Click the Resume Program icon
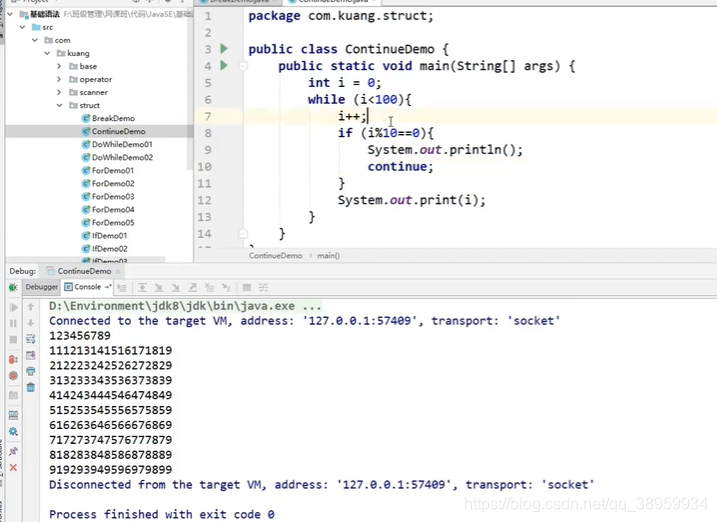 point(13,308)
